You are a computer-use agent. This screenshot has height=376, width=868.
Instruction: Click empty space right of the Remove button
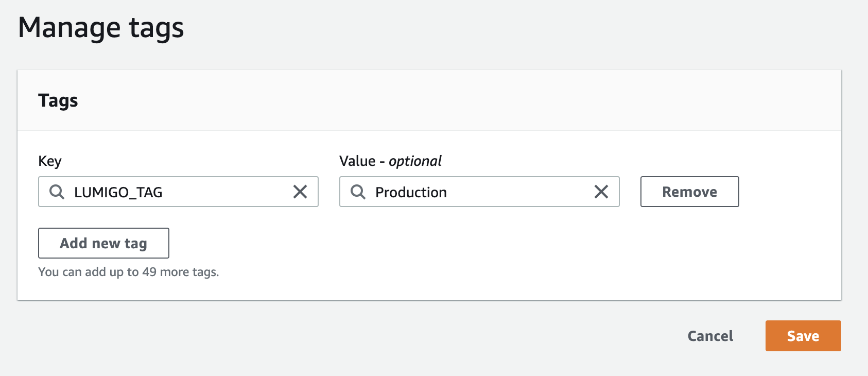point(788,192)
